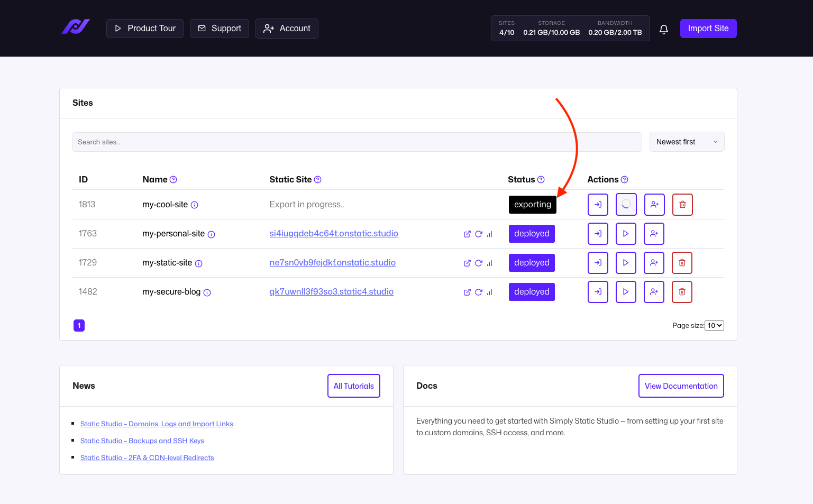This screenshot has width=813, height=504.
Task: Click deployed status badge for my-secure-blog
Action: tap(532, 292)
